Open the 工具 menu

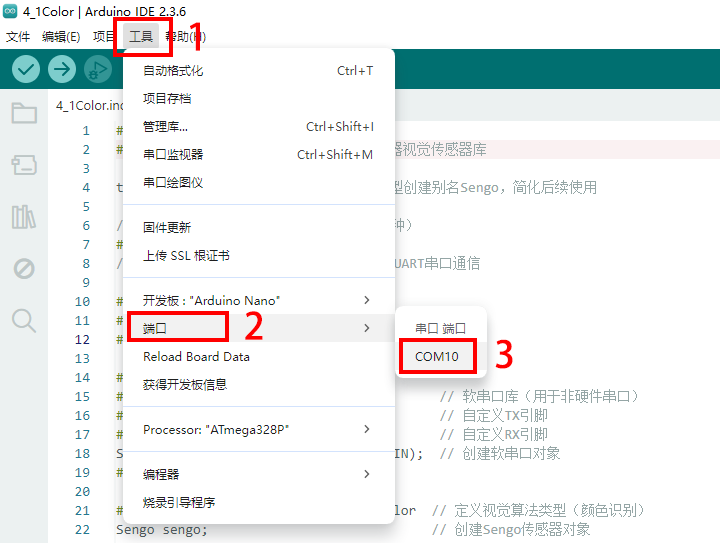(x=141, y=36)
